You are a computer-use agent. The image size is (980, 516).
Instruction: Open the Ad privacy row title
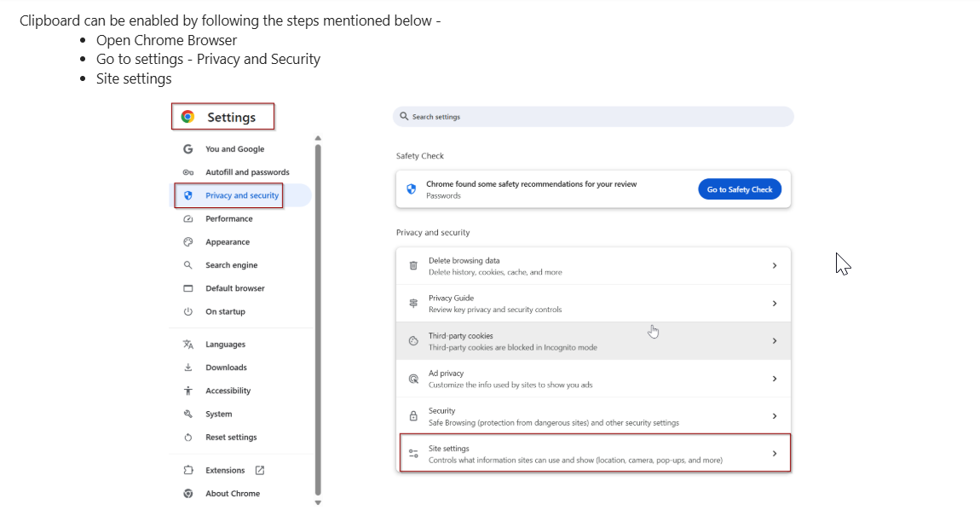[447, 373]
